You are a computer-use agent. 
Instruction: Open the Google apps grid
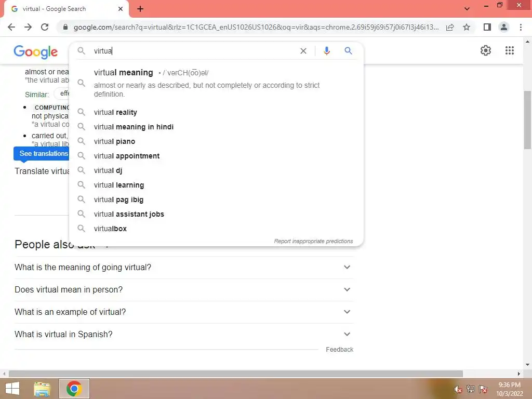coord(509,50)
